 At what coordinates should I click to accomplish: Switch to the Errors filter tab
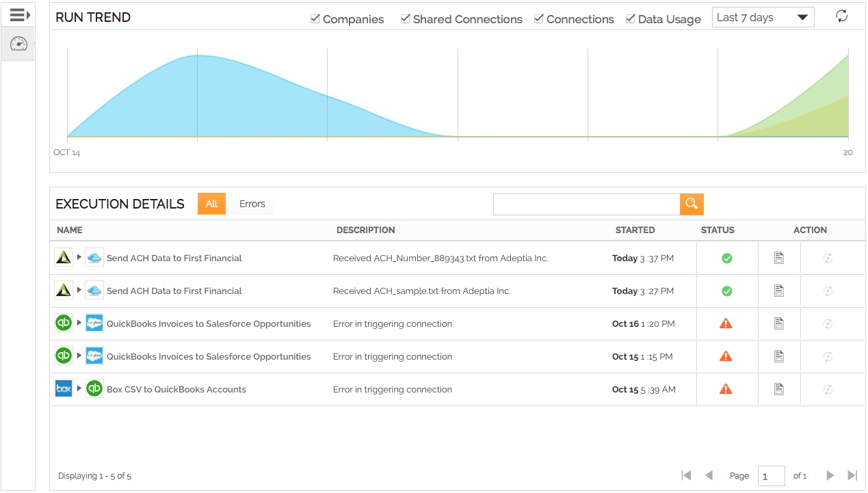[252, 204]
